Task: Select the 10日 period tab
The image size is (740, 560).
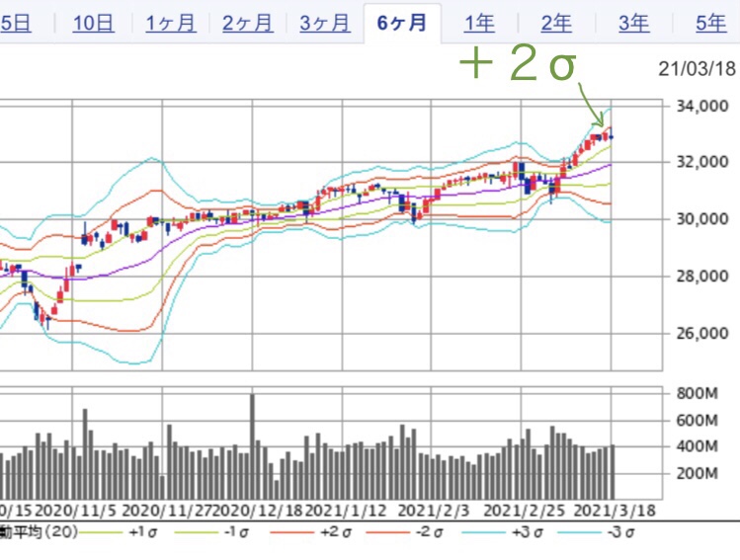Action: [x=93, y=23]
